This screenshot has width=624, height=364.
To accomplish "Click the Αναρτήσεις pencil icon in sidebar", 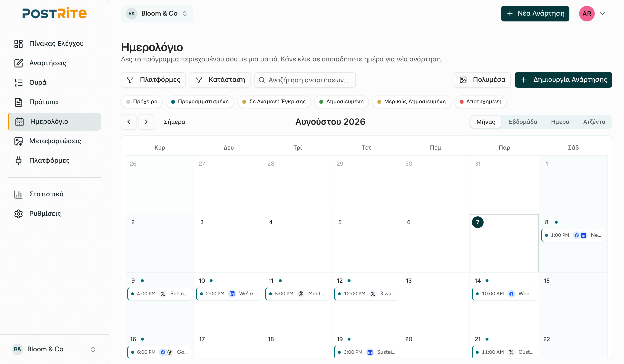I will (x=19, y=63).
